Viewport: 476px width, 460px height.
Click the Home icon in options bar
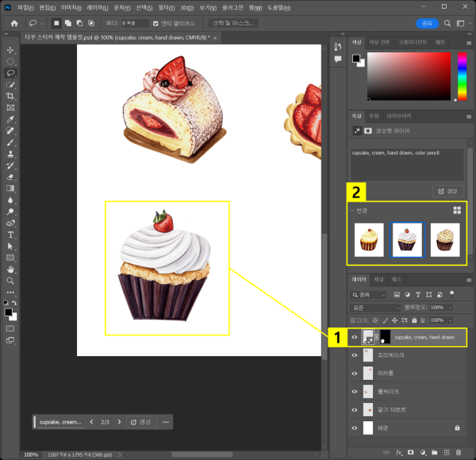coord(14,23)
